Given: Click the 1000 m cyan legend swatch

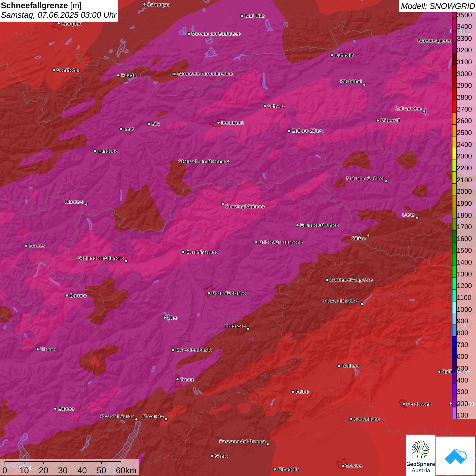Looking at the screenshot, I should coord(454,307).
